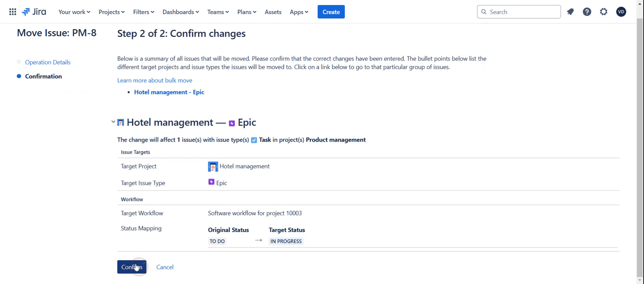Click the magnifier icon in Search box
The height and width of the screenshot is (284, 644).
coord(484,12)
